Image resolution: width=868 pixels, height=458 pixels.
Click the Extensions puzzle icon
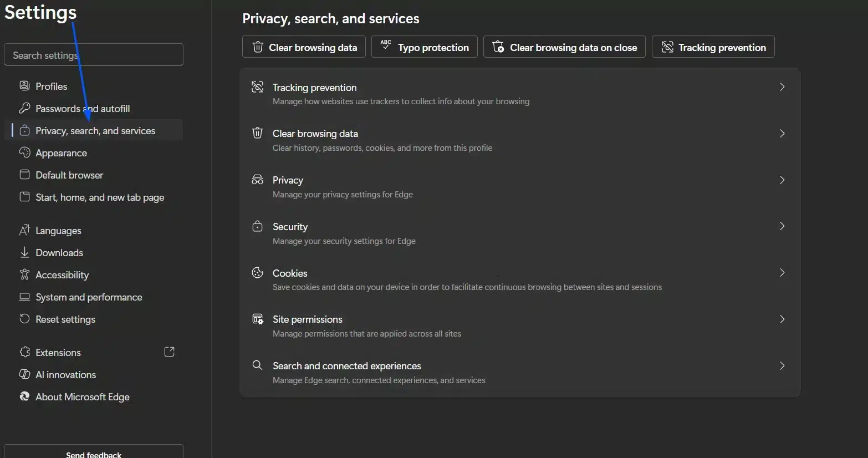(x=24, y=352)
